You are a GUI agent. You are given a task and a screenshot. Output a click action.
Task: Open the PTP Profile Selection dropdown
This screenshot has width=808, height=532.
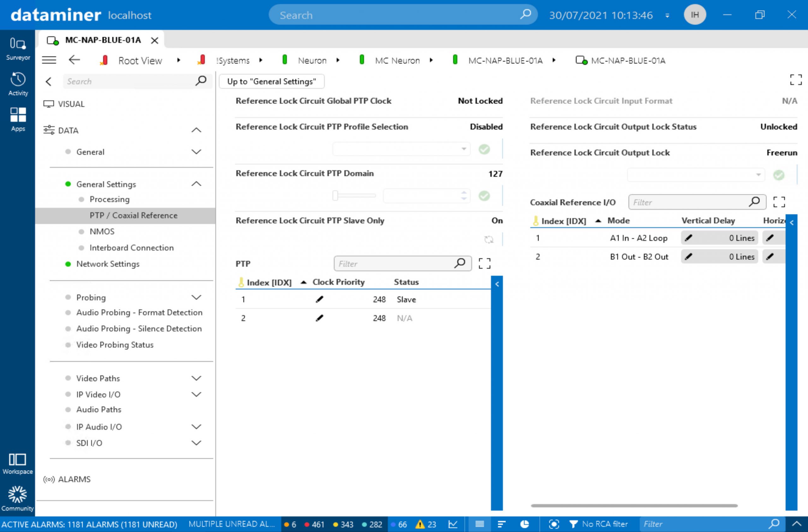point(401,149)
